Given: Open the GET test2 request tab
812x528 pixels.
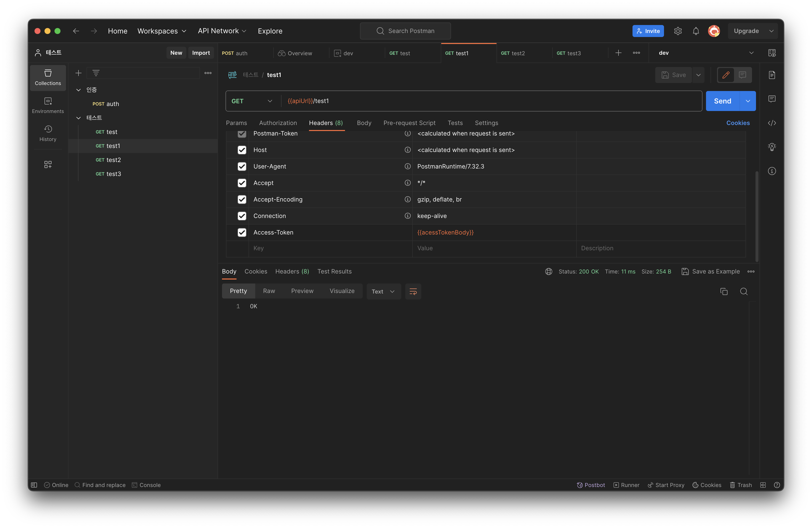Looking at the screenshot, I should pos(512,53).
